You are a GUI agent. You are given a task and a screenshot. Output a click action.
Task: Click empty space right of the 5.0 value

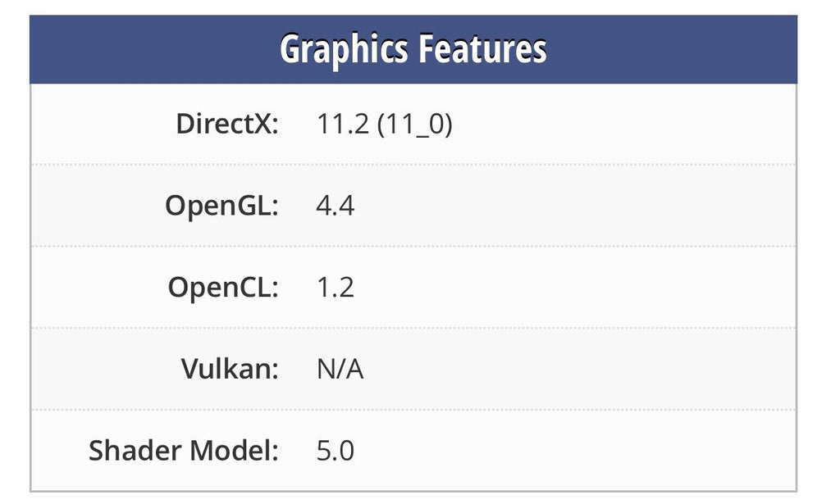coord(574,451)
